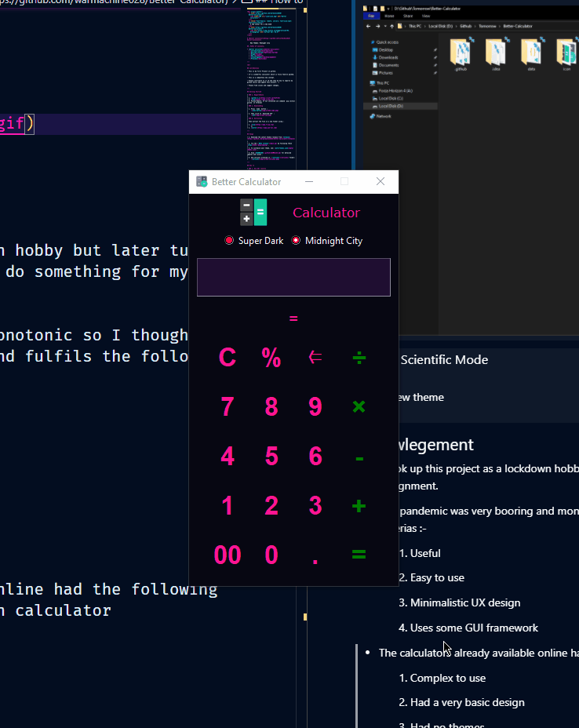This screenshot has height=728, width=579.
Task: Tap the decimal point key
Action: point(315,562)
